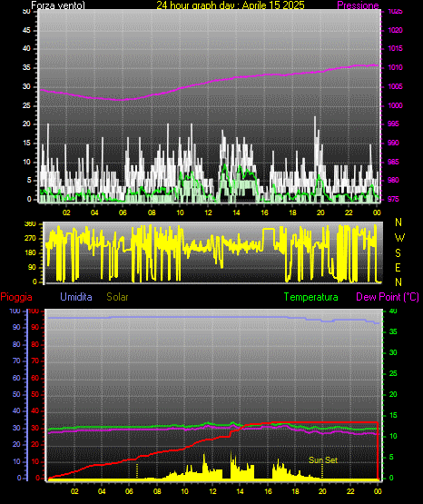Image resolution: width=423 pixels, height=504 pixels.
Task: Click the Dew Point (°C) legend label
Action: 388,297
